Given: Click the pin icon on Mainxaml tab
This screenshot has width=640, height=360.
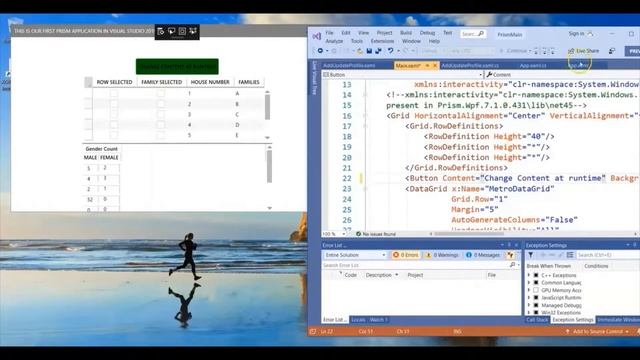Looking at the screenshot, I should coord(427,66).
